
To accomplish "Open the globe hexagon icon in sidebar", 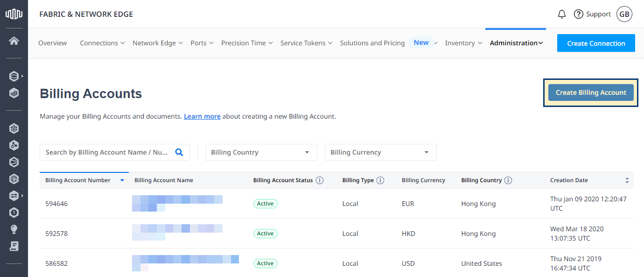I will coord(14,179).
